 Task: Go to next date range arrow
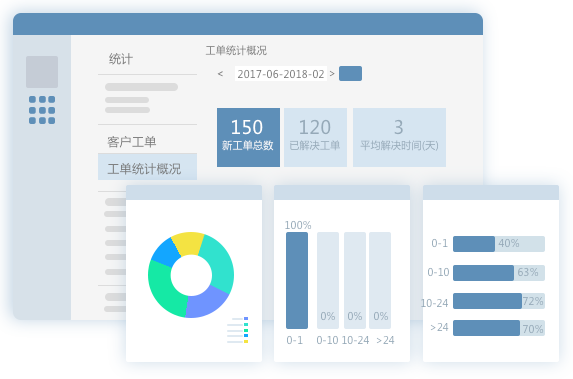(x=332, y=74)
